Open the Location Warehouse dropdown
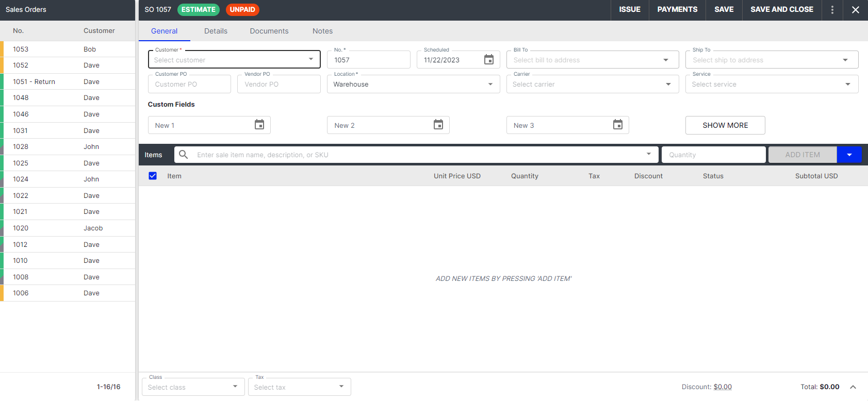 pos(490,84)
